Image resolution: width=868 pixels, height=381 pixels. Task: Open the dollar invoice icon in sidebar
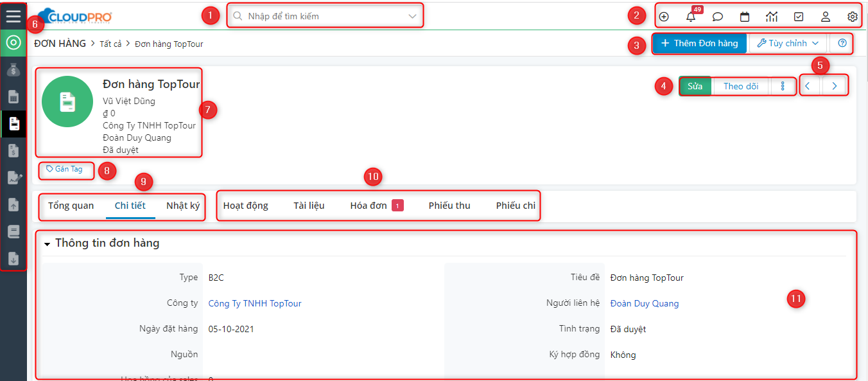pyautogui.click(x=13, y=151)
